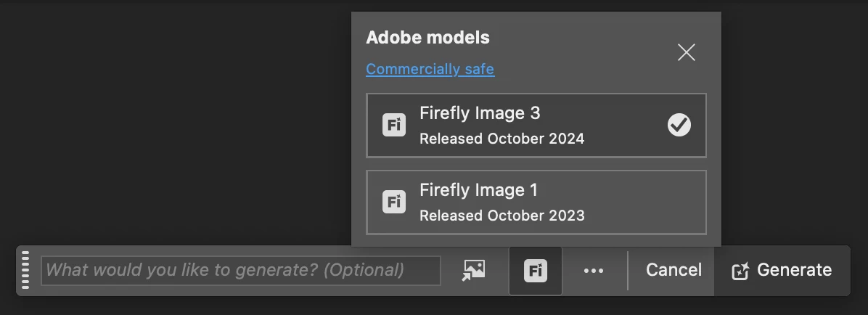Select the Firefly Image 3 model
This screenshot has height=315, width=868.
pos(536,126)
